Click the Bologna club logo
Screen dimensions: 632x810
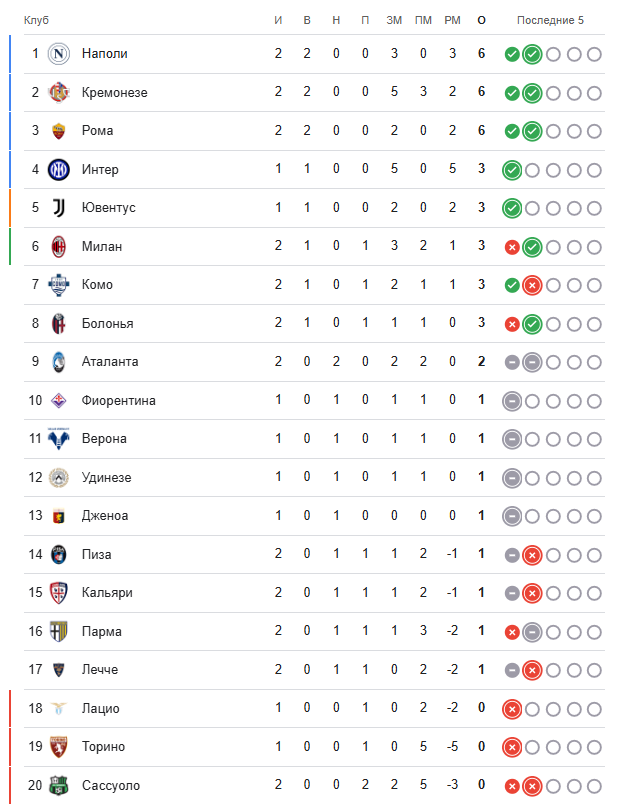61,324
